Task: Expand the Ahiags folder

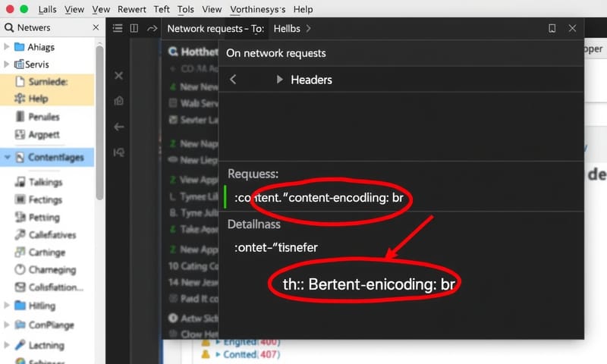Action: pyautogui.click(x=7, y=46)
